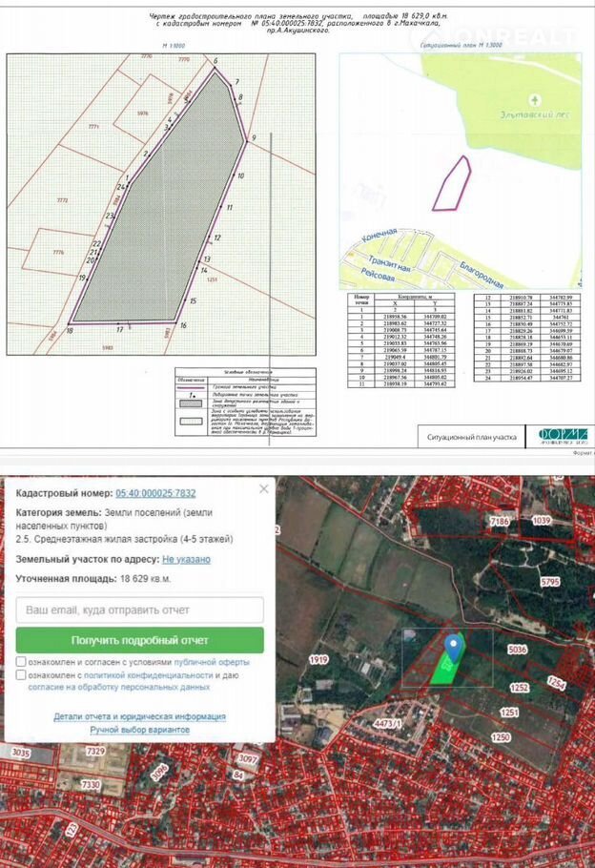Open cadastral number 05:40:000025:7832 link
Screen dimensions: 595x868
[x=155, y=493]
